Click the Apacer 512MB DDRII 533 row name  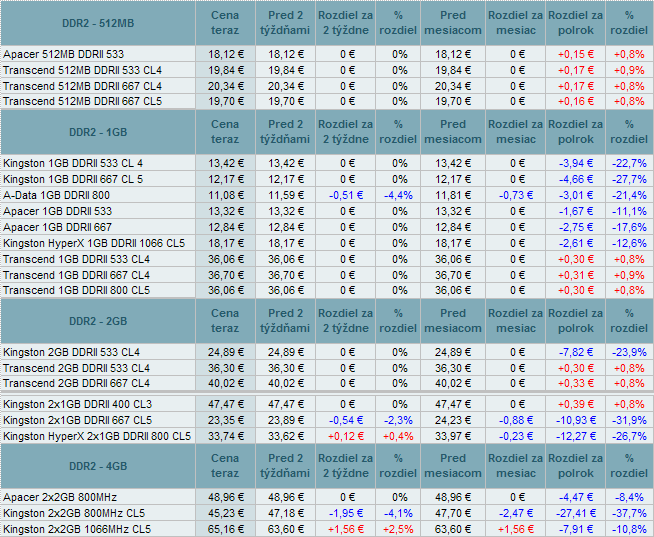pyautogui.click(x=63, y=54)
